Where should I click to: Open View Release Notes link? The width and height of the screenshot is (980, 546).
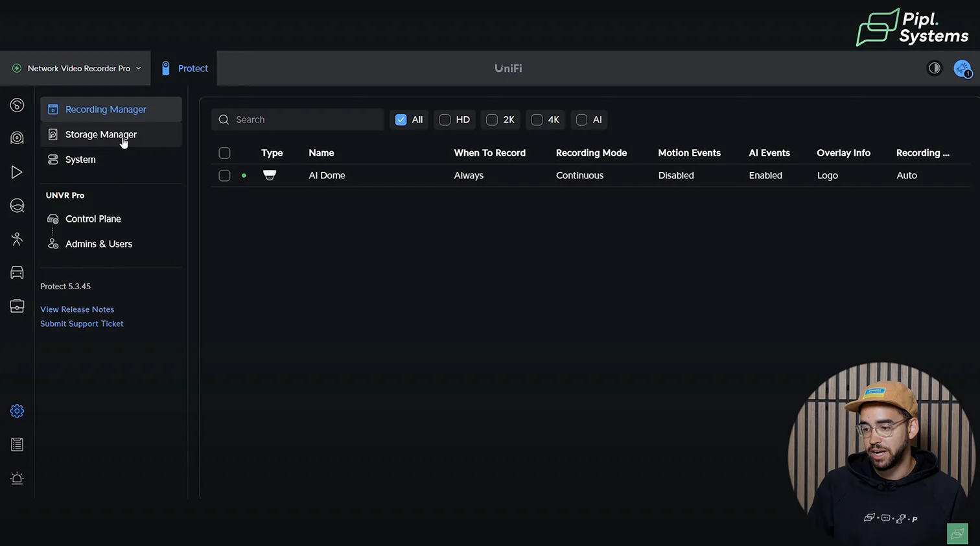coord(77,309)
